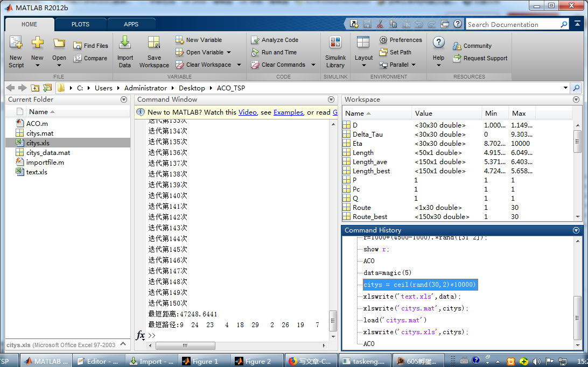Go up one folder level
588x367 pixels.
pyautogui.click(x=35, y=88)
